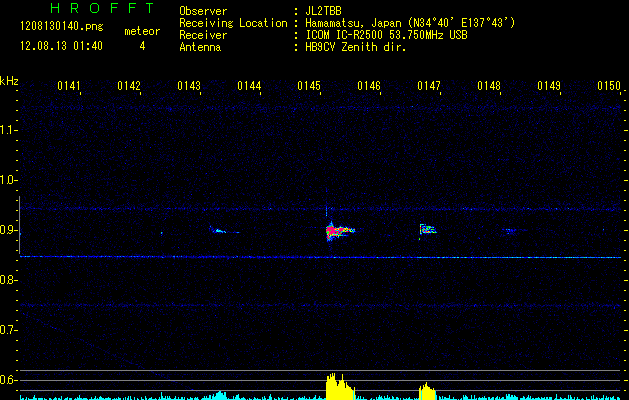Click the faint echo near 0143
This screenshot has height=400, width=629.
[217, 231]
